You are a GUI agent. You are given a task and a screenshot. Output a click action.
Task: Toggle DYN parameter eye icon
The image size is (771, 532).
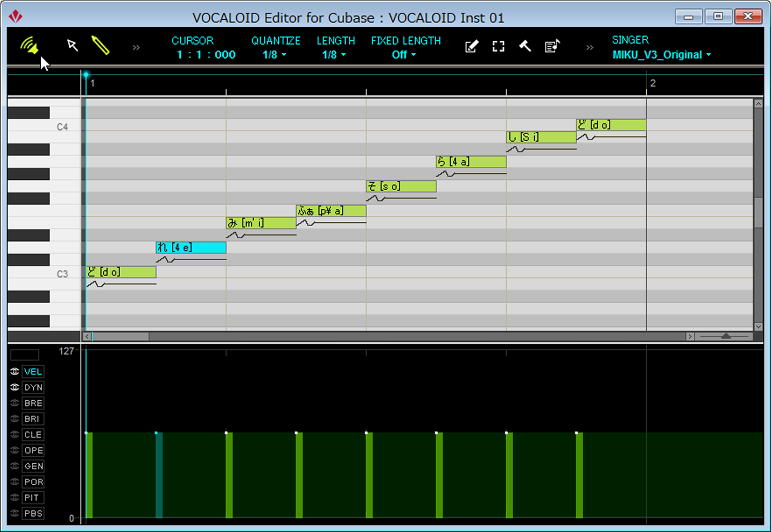(14, 387)
